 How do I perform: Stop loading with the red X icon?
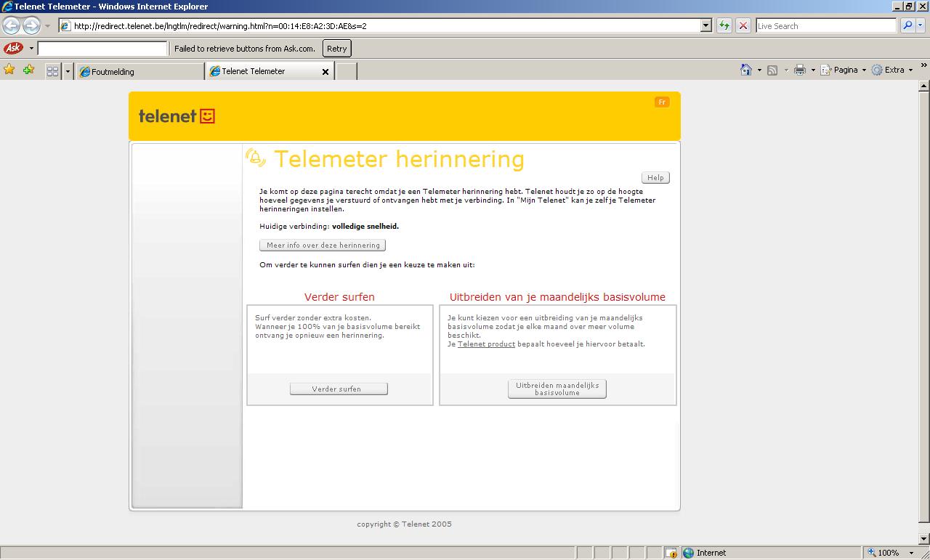743,25
